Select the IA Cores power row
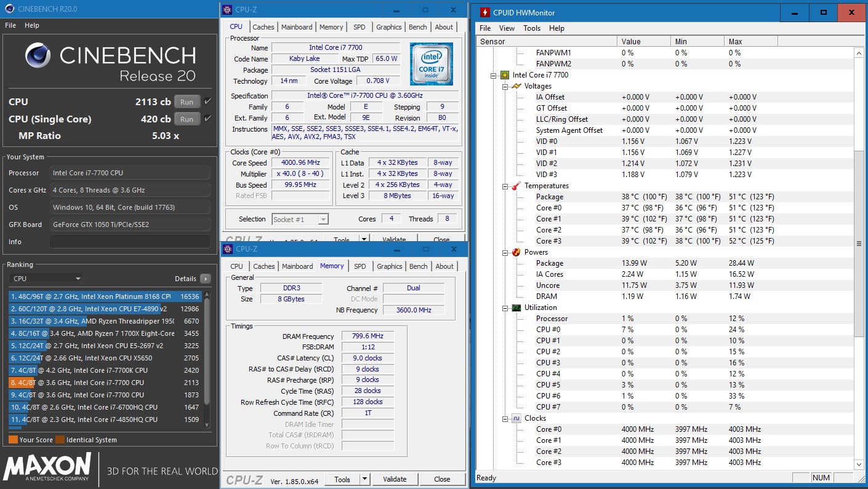Image resolution: width=868 pixels, height=489 pixels. click(x=665, y=274)
